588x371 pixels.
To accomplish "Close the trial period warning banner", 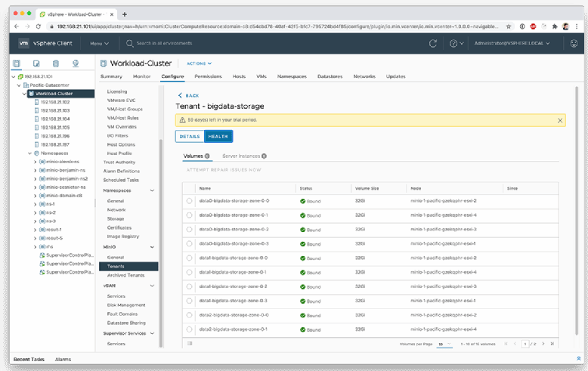I will [x=560, y=120].
